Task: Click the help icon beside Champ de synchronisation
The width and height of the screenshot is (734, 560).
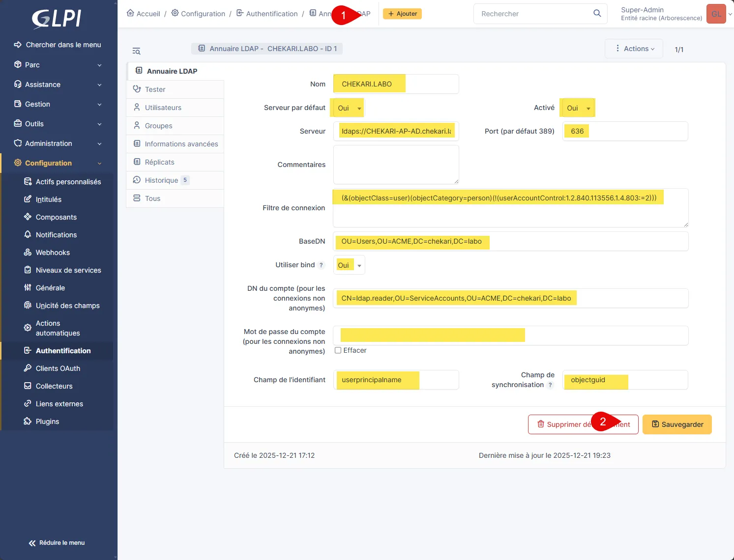Action: (550, 385)
